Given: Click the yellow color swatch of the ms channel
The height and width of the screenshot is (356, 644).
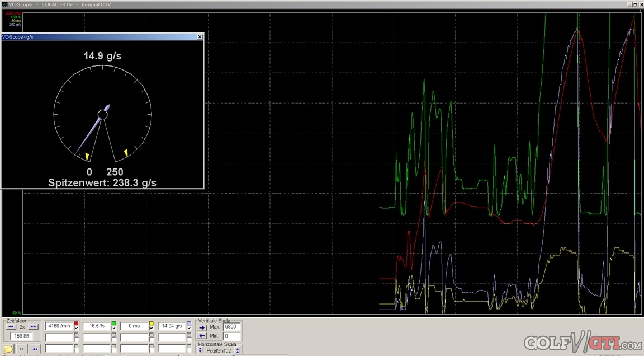Looking at the screenshot, I should tap(151, 324).
